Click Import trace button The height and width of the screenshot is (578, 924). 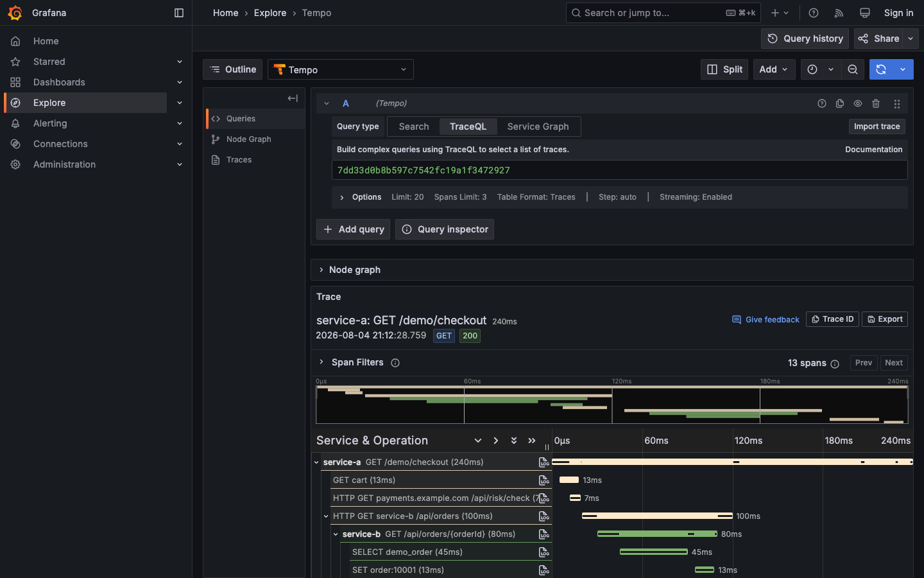877,127
